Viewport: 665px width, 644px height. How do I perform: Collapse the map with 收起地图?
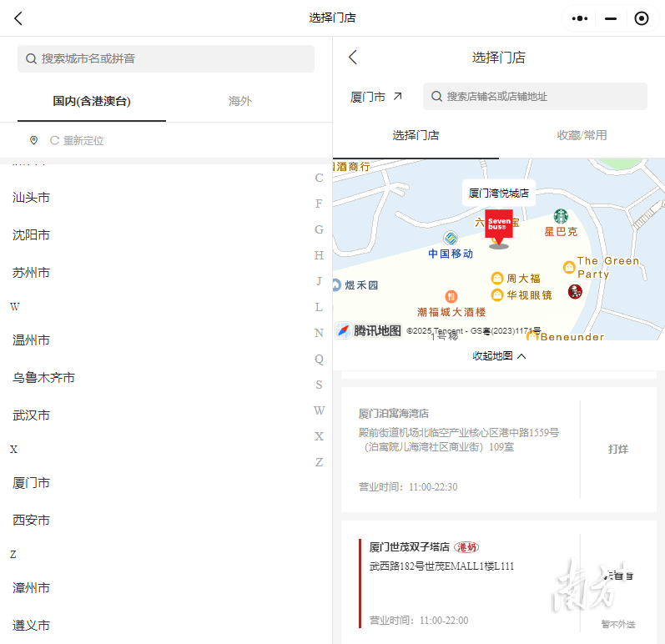point(499,355)
